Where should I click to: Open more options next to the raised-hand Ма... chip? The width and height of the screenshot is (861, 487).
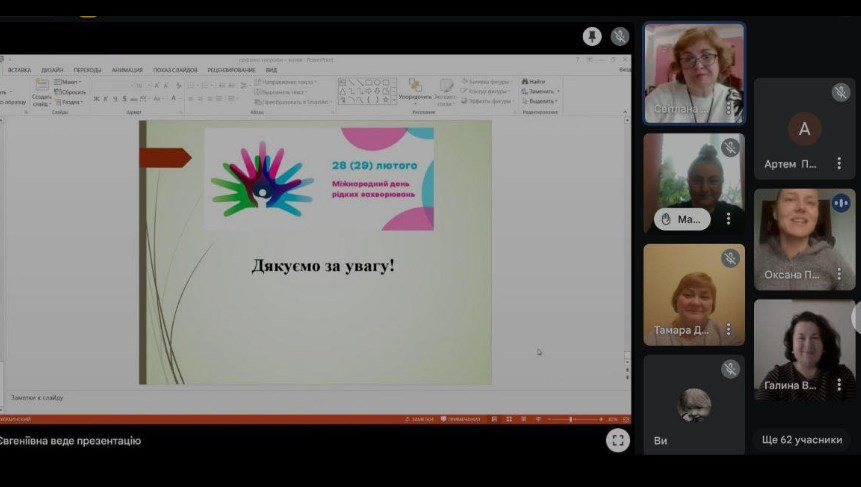tap(729, 219)
